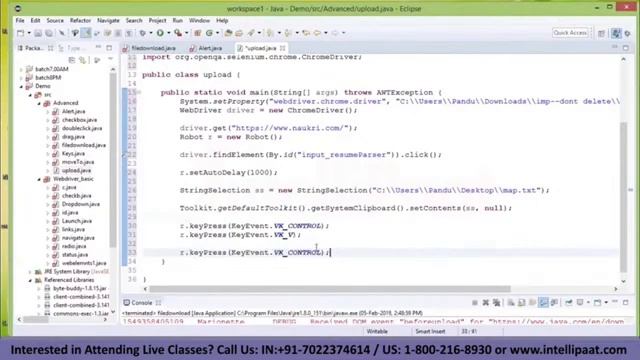Open checkbox.java in Advanced package
The width and height of the screenshot is (640, 360).
(80, 120)
